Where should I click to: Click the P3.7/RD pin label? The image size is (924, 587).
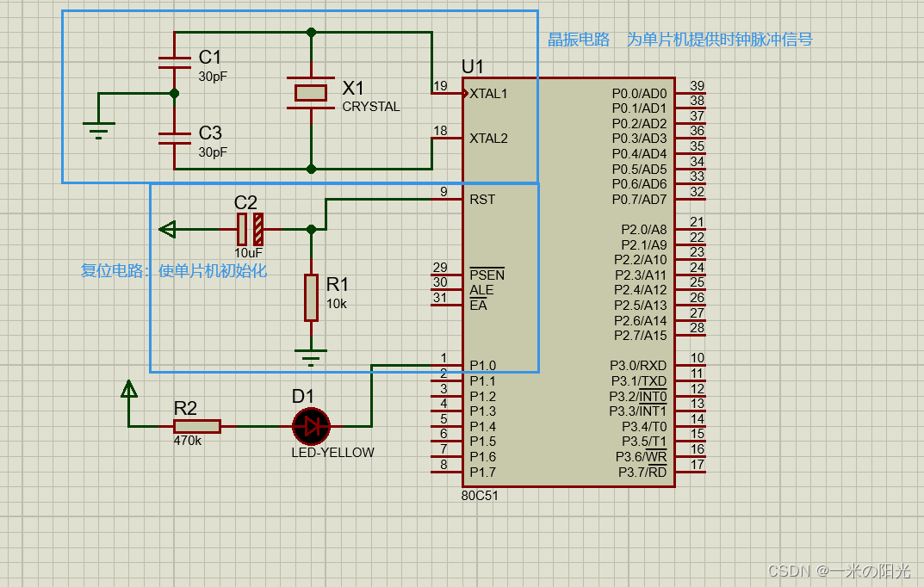pos(642,473)
